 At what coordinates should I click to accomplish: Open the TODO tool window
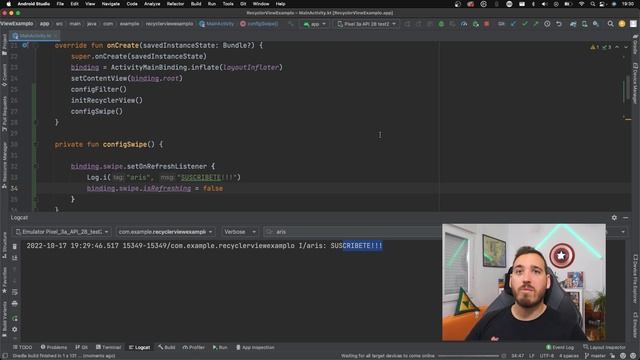tap(22, 347)
